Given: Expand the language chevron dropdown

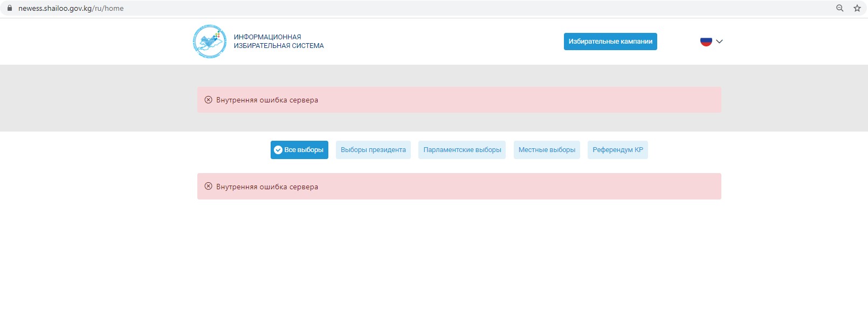Looking at the screenshot, I should (719, 42).
